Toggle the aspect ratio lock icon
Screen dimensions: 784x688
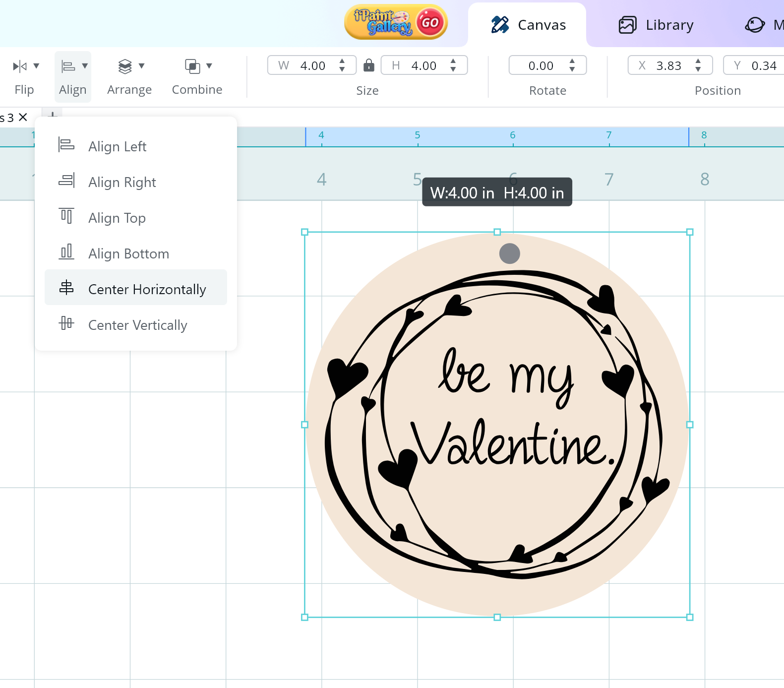(x=368, y=65)
